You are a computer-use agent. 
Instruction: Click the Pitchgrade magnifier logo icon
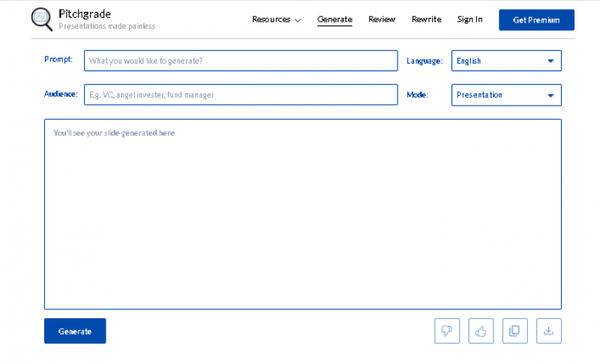coord(42,19)
